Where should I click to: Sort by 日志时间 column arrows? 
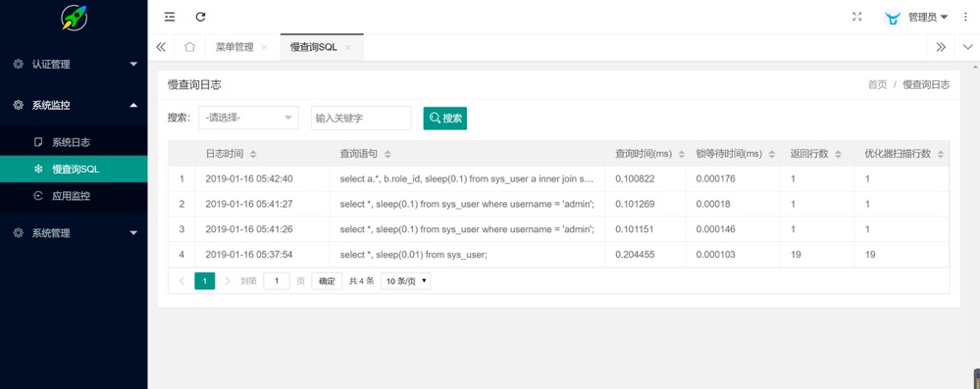point(252,154)
